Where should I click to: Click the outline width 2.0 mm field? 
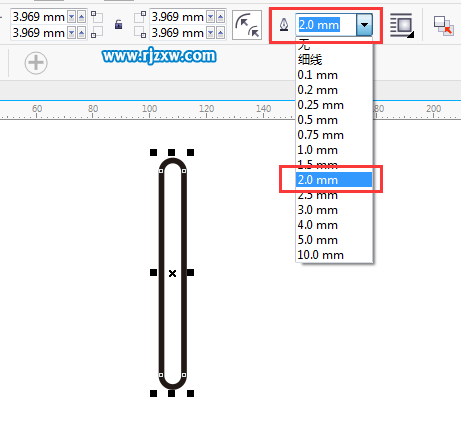click(x=326, y=25)
